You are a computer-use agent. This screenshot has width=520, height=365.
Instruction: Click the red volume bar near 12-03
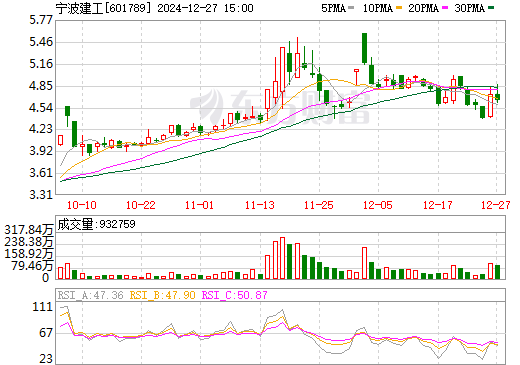[x=364, y=263]
